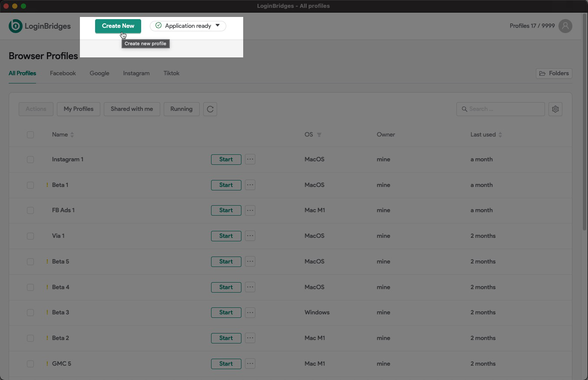Open the OS column filter icon

pos(319,135)
